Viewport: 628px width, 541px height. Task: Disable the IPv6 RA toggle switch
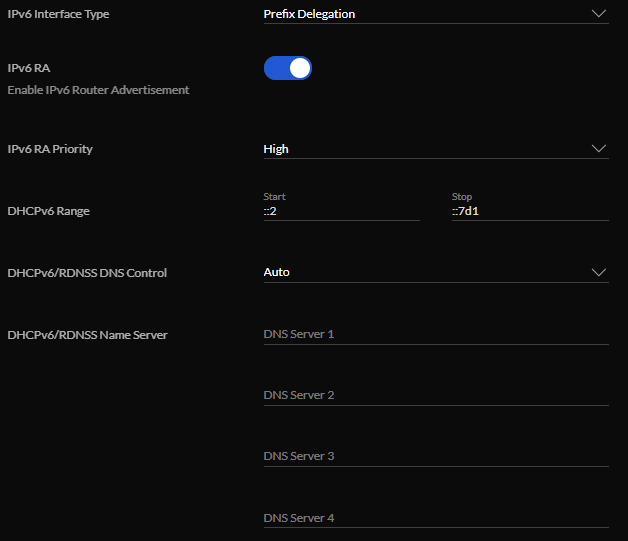[x=288, y=68]
